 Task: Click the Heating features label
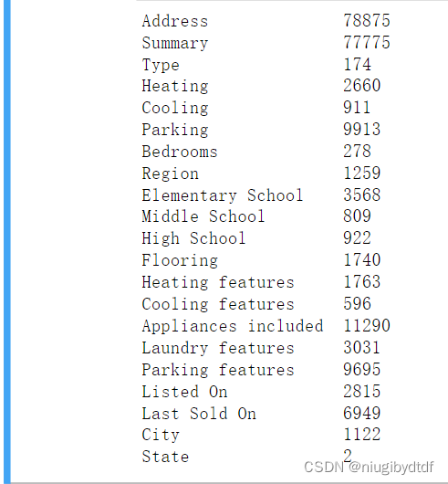click(218, 282)
